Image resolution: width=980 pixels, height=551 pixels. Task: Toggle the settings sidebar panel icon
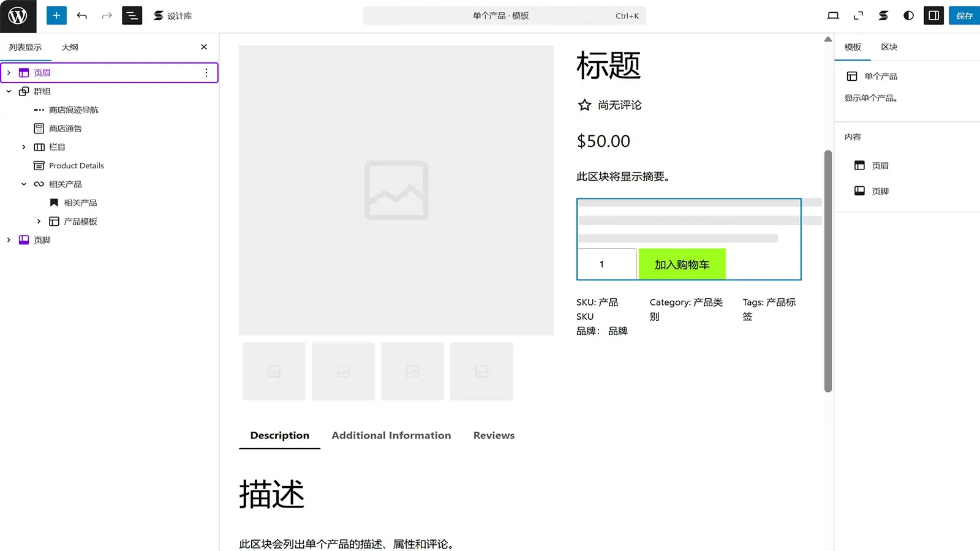pos(933,15)
